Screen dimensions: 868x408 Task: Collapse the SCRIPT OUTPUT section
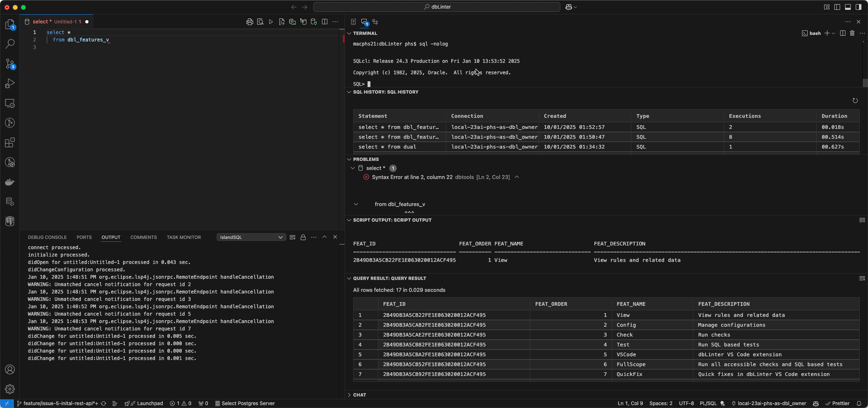(x=349, y=220)
